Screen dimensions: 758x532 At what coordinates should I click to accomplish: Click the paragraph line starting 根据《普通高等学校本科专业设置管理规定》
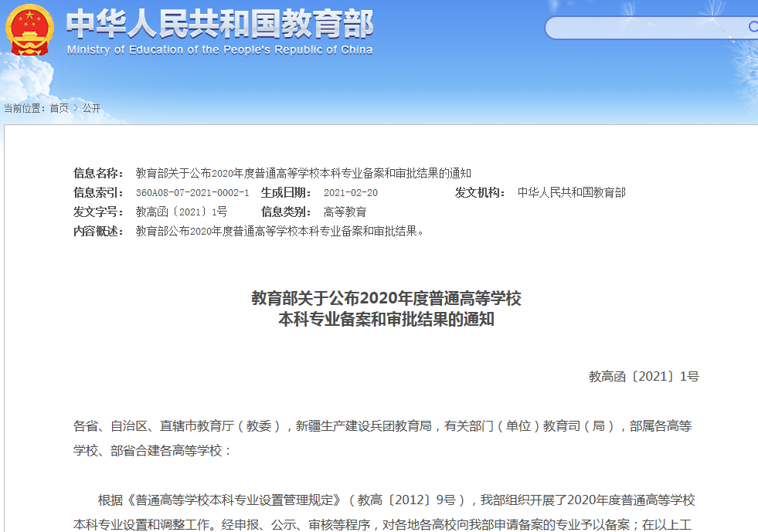(x=396, y=500)
